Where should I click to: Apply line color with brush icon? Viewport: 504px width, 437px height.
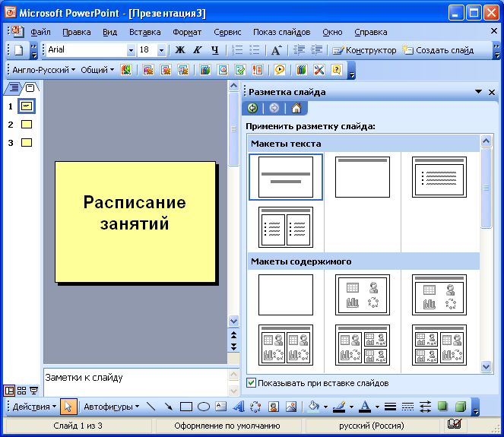coord(340,407)
